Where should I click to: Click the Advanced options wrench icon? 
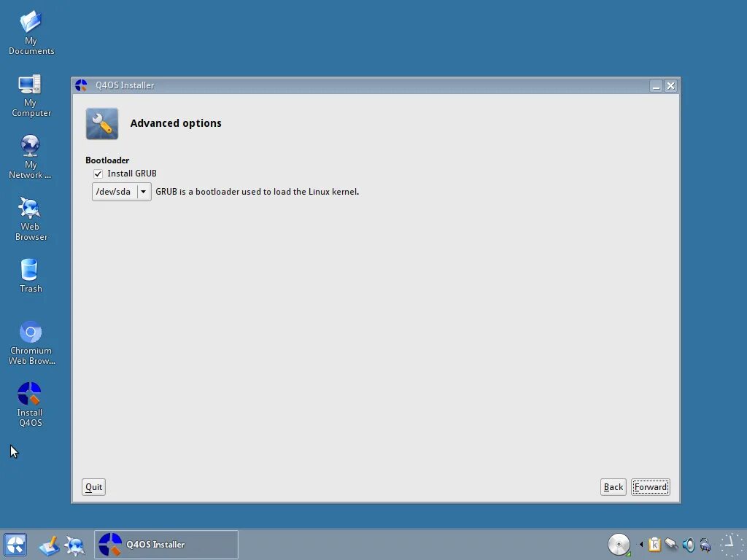pos(102,124)
